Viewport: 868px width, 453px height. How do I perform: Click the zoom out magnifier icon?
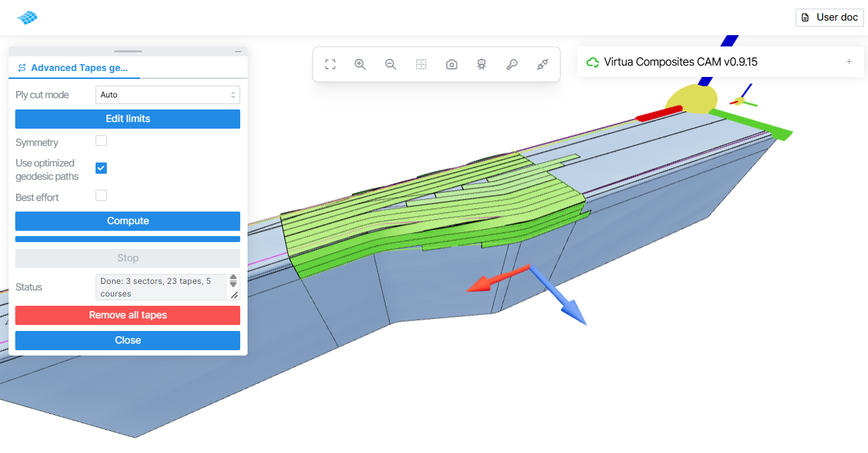pyautogui.click(x=391, y=64)
